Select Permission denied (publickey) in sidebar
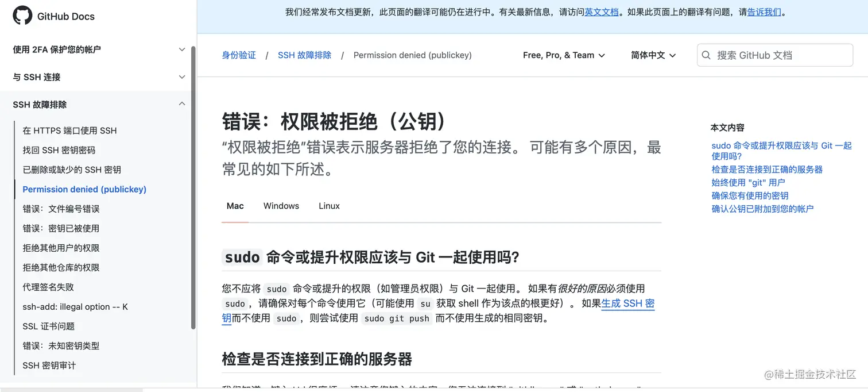868x392 pixels. pos(84,189)
